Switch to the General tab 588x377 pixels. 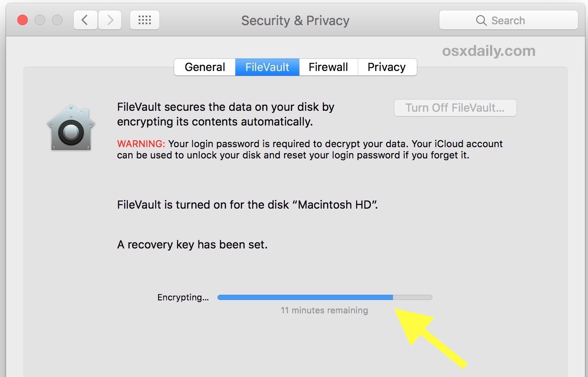pyautogui.click(x=205, y=67)
